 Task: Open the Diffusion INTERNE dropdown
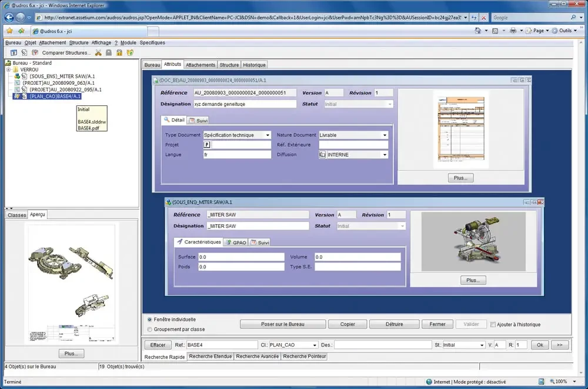[385, 155]
